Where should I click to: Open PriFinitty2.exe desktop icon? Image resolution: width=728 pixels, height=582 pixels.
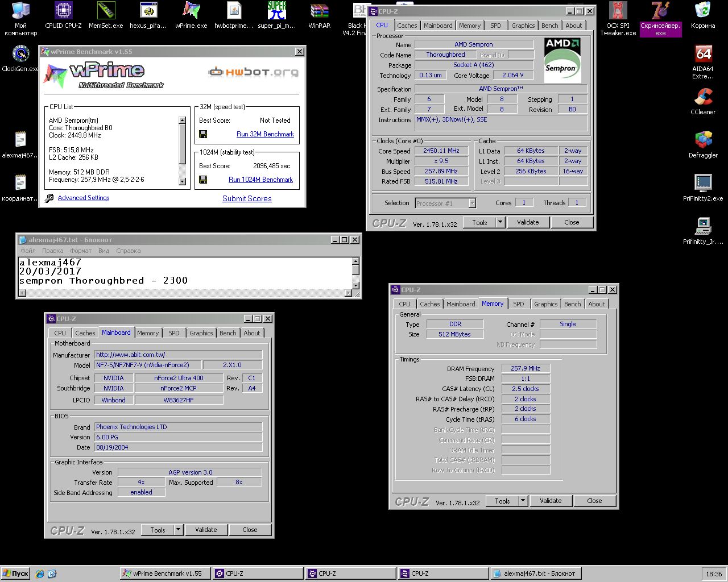click(x=703, y=188)
